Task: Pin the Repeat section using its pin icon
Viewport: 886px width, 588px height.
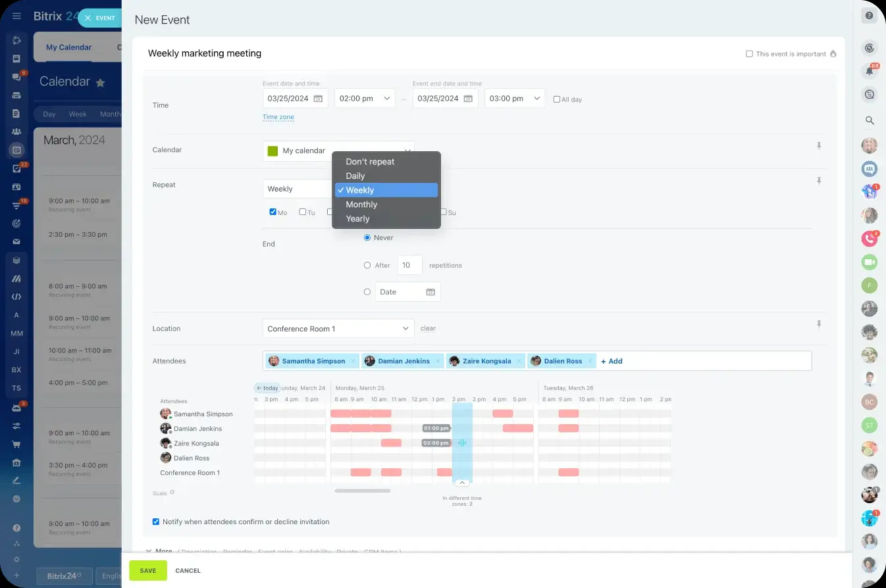Action: click(x=819, y=180)
